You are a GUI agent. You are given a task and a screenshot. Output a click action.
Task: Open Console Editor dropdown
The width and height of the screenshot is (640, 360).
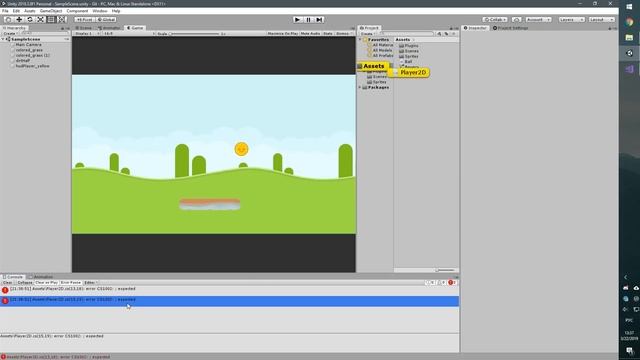point(91,282)
